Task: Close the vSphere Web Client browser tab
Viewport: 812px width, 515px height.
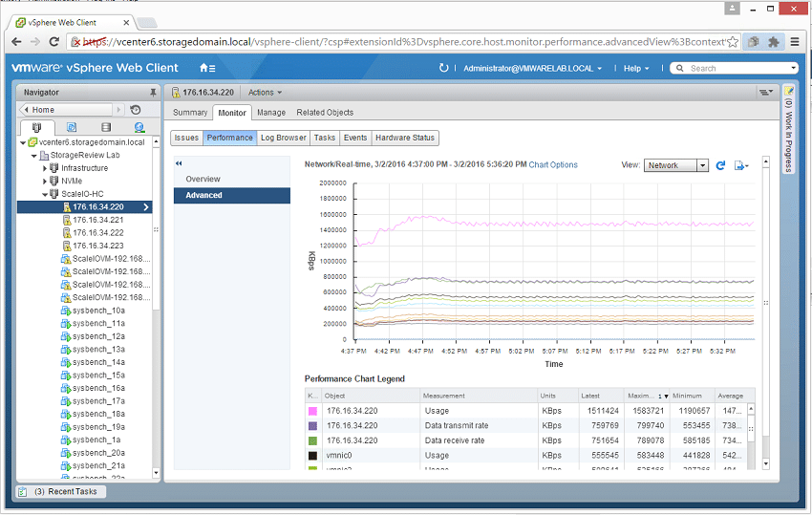Action: tap(126, 23)
